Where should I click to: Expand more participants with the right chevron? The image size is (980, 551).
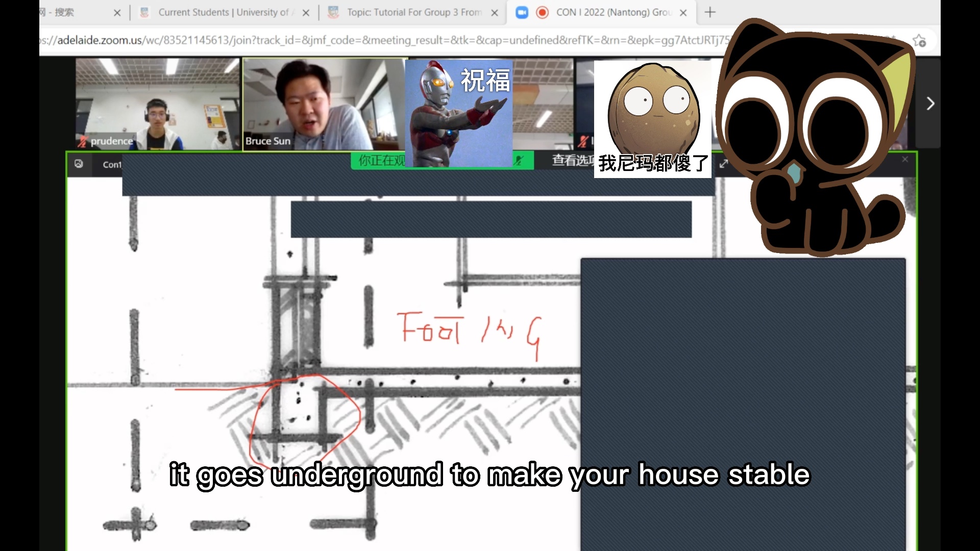930,104
